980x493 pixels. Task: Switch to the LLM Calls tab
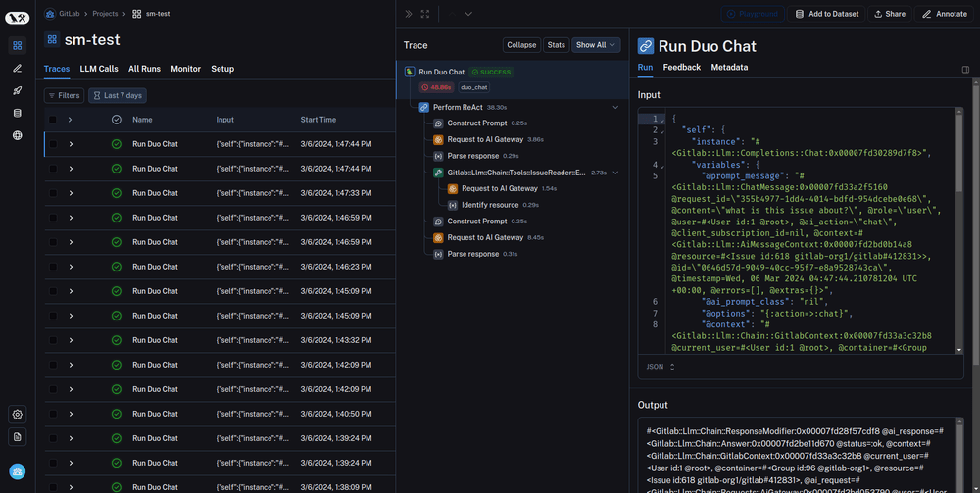coord(99,69)
